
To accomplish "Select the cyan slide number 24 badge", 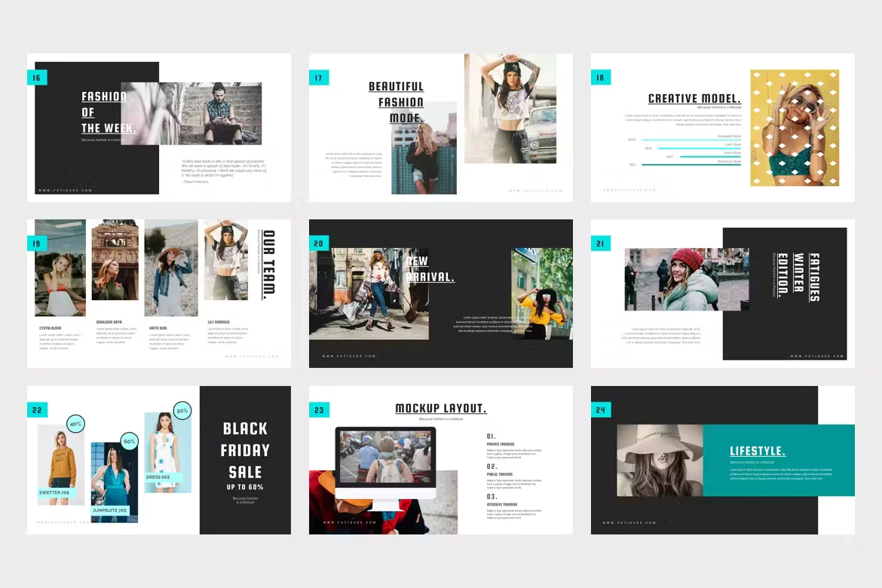I will (601, 409).
